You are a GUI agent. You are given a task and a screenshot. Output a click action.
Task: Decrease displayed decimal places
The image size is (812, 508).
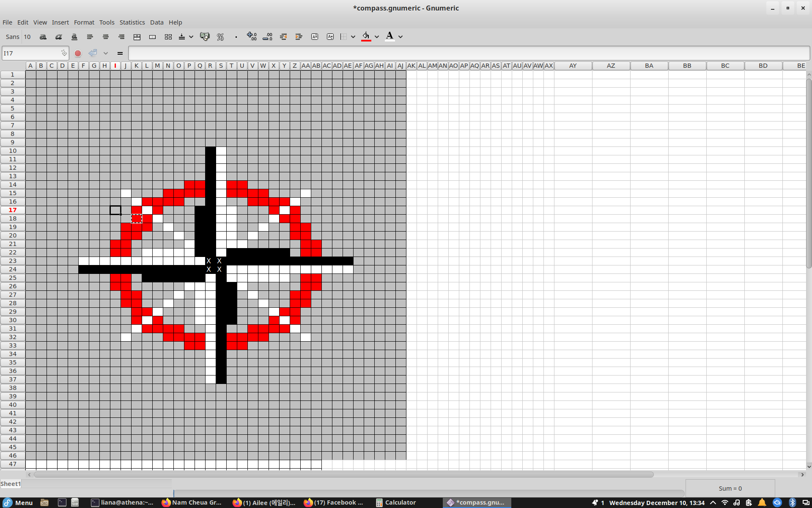coord(267,37)
